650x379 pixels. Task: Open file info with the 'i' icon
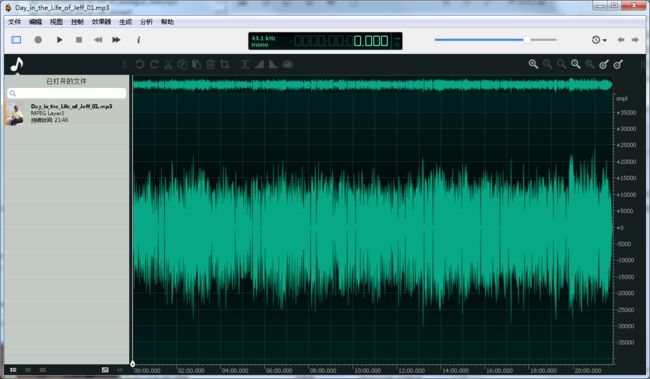138,40
